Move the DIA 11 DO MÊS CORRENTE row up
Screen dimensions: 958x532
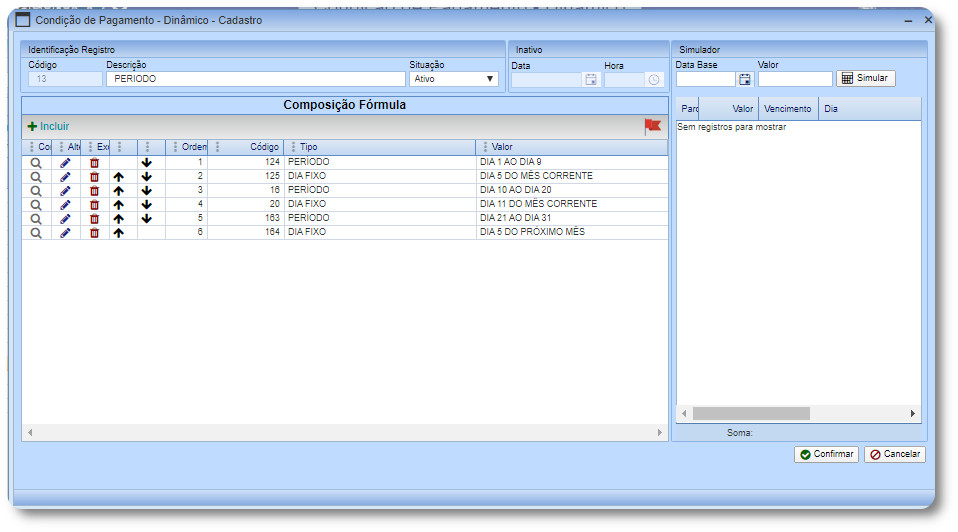pyautogui.click(x=119, y=204)
